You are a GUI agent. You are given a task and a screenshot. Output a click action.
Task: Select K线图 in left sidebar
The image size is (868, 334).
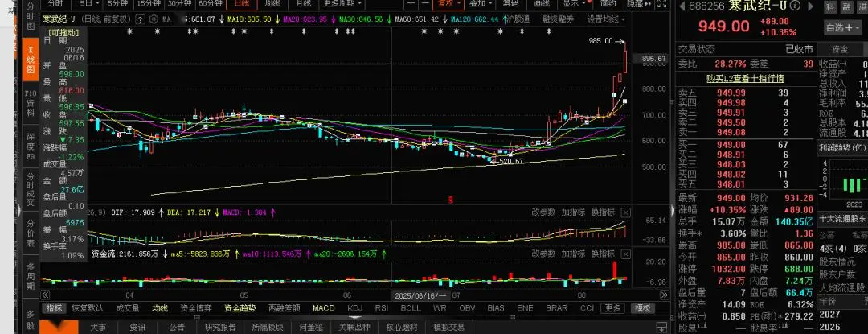31,60
